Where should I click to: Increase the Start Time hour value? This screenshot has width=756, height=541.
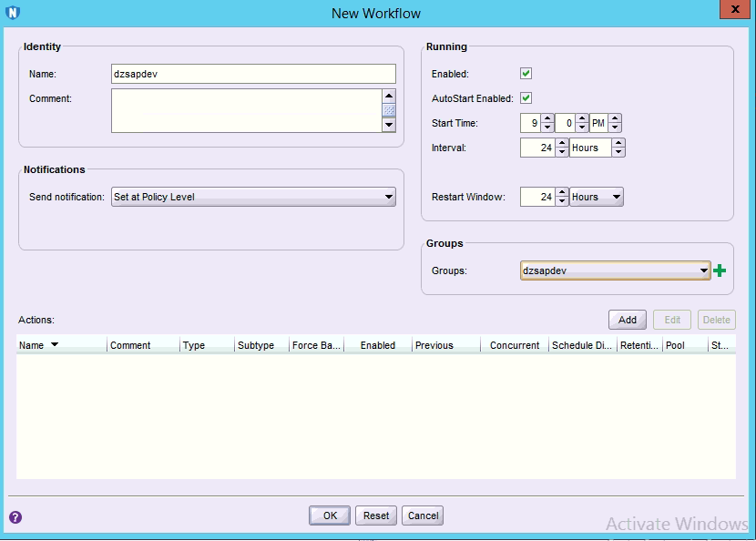pos(547,118)
